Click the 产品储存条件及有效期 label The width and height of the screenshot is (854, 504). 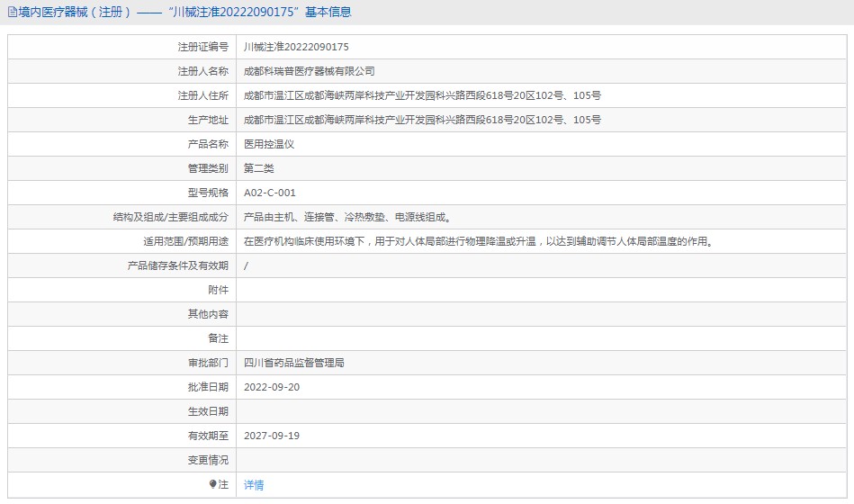click(x=177, y=265)
